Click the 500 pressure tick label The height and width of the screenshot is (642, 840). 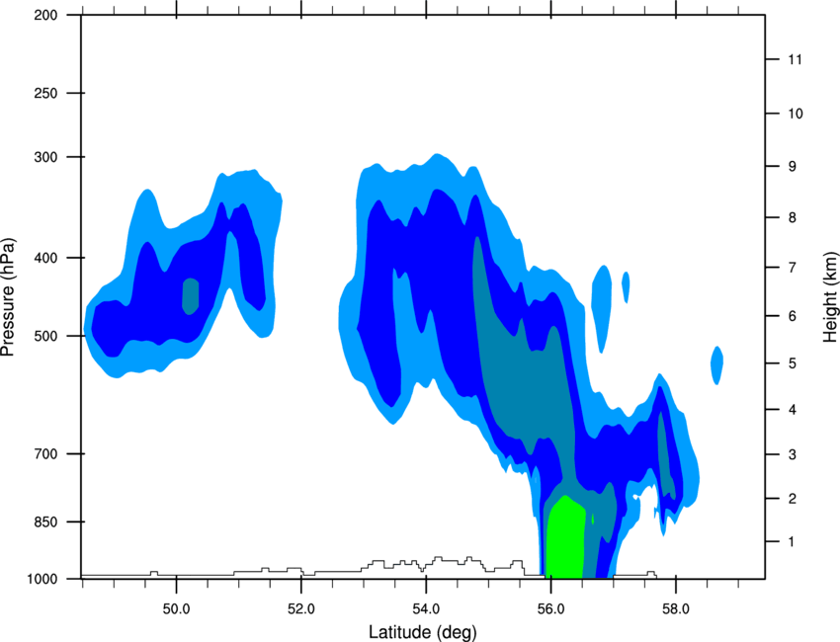pos(45,336)
